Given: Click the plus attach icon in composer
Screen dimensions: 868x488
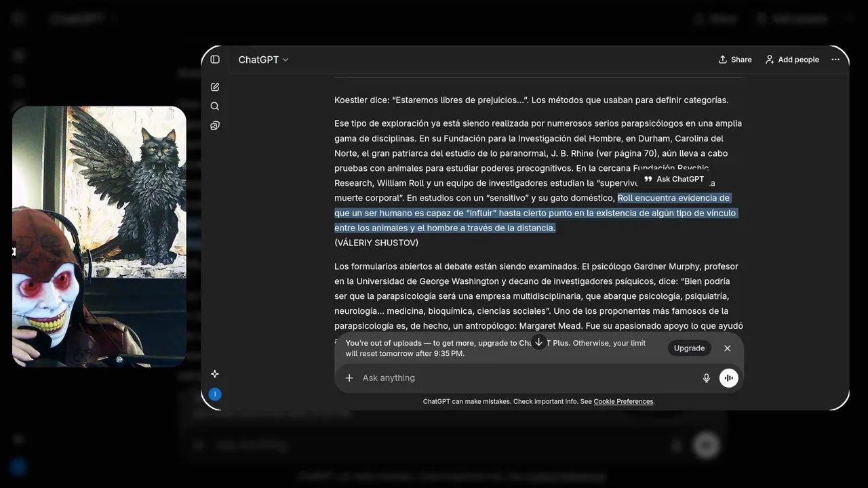Looking at the screenshot, I should pyautogui.click(x=349, y=378).
